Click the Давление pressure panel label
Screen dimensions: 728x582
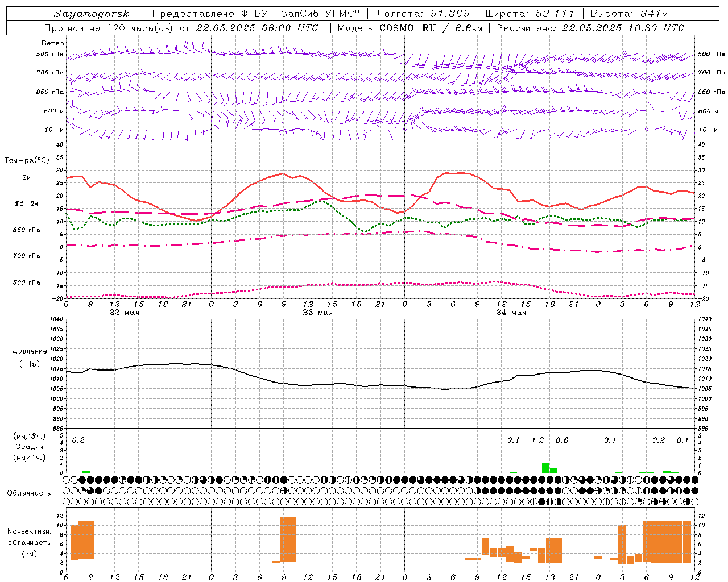pyautogui.click(x=30, y=351)
